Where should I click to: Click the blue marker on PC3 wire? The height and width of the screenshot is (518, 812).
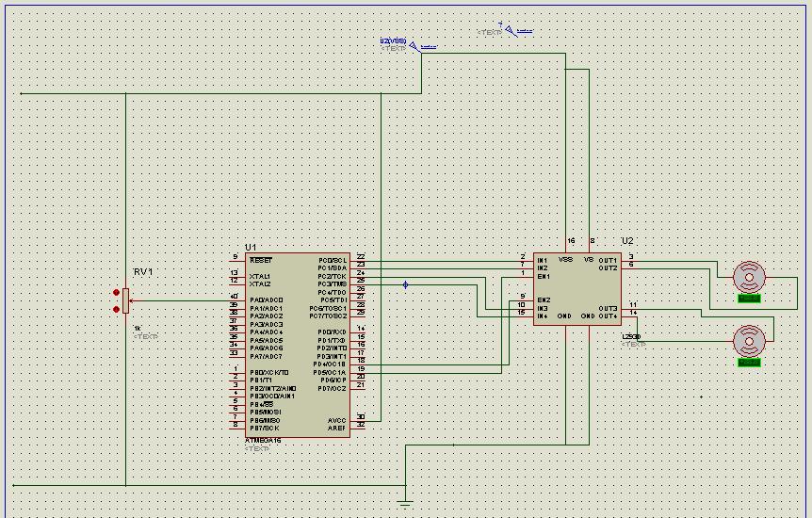406,284
